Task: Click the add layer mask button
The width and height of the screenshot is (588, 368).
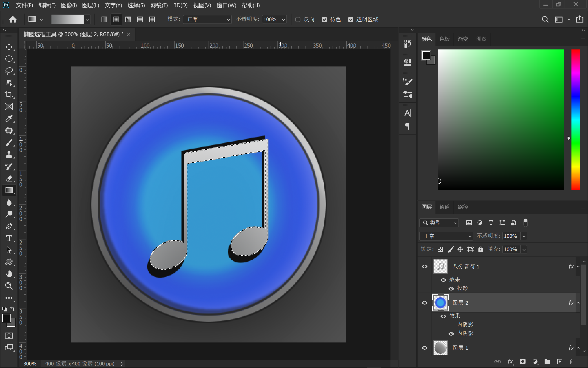Action: (x=523, y=362)
